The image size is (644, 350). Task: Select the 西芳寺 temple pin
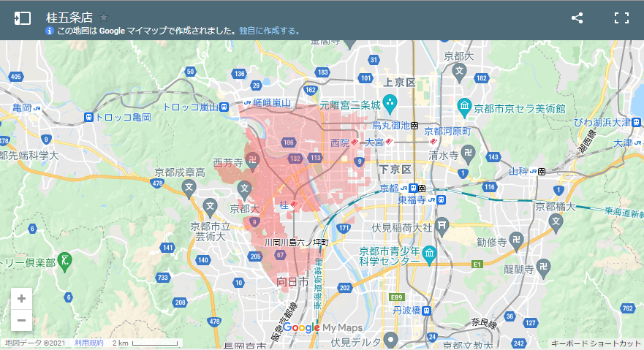tap(252, 161)
